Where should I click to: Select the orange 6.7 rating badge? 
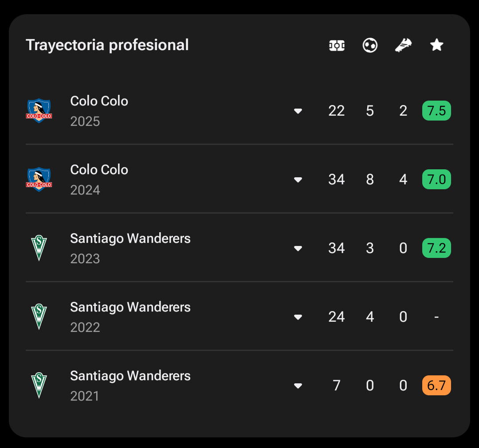tap(436, 385)
